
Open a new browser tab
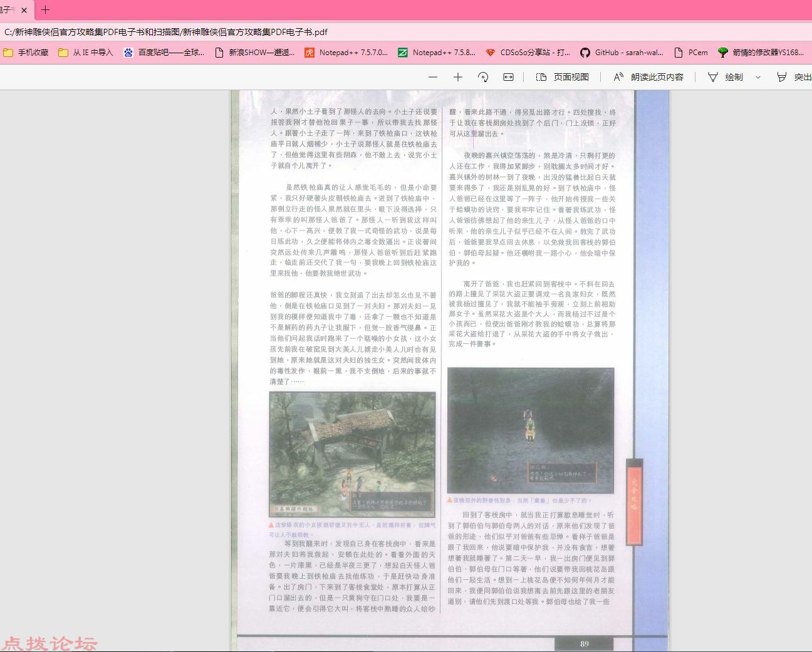point(45,9)
